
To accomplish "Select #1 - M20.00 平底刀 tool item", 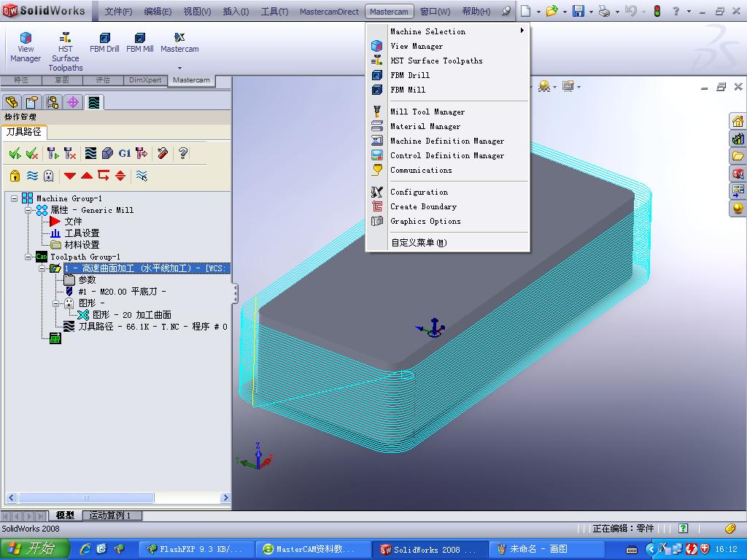I will pyautogui.click(x=122, y=292).
